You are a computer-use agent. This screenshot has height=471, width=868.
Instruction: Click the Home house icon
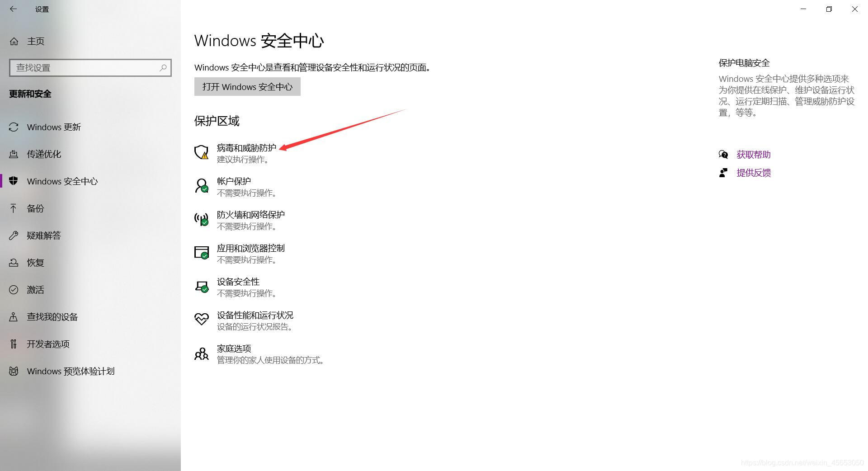pos(14,41)
